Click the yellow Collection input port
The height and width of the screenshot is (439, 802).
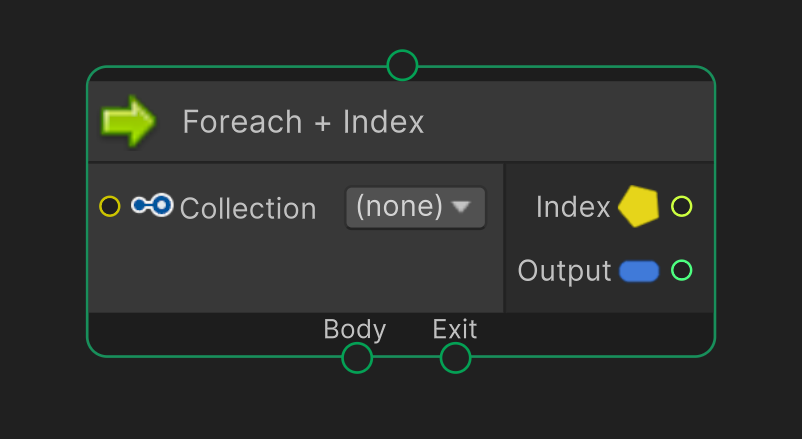(x=109, y=206)
